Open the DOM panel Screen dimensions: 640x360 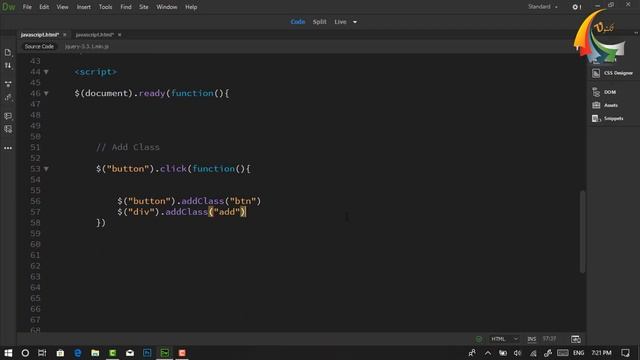[x=604, y=92]
